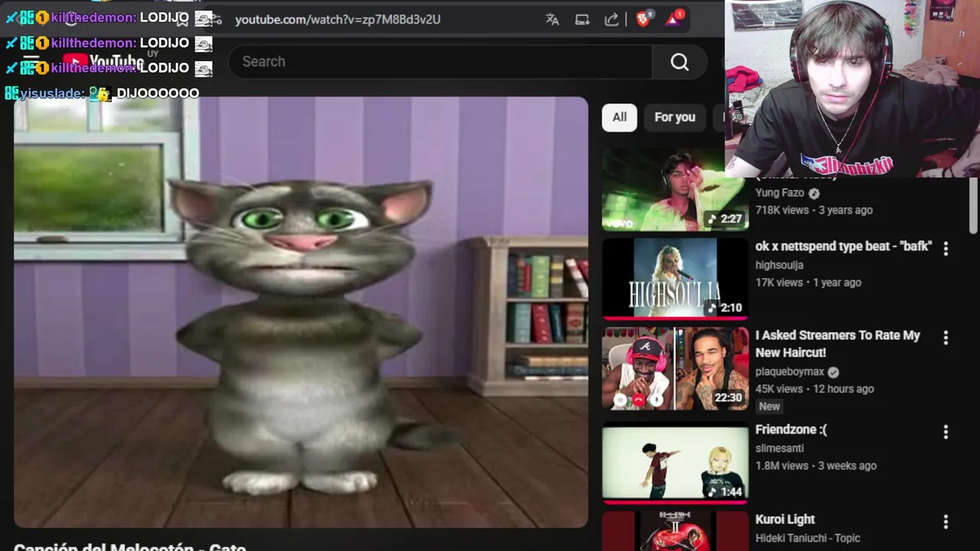The height and width of the screenshot is (551, 980).
Task: Open the Yung Fazo video thumbnail
Action: [675, 190]
